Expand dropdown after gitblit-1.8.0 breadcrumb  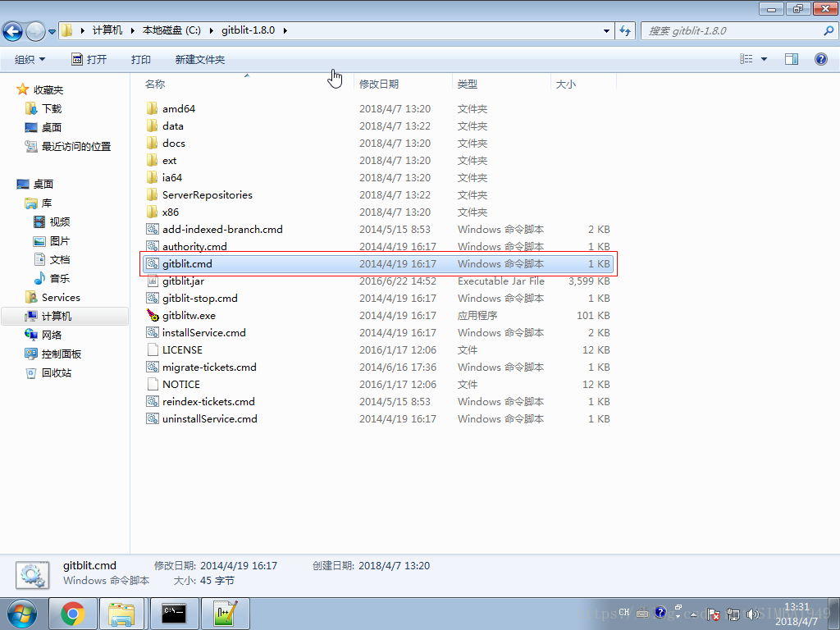pyautogui.click(x=285, y=31)
